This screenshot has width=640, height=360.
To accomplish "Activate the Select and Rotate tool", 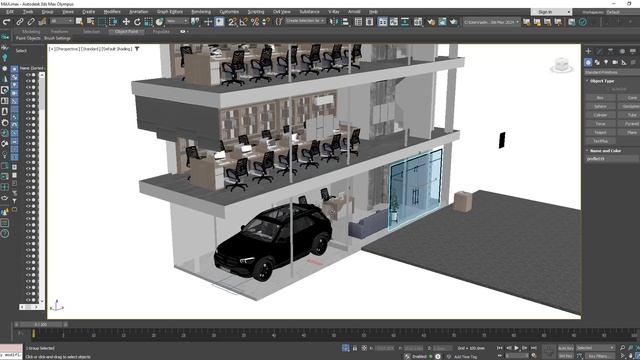I will (137, 22).
